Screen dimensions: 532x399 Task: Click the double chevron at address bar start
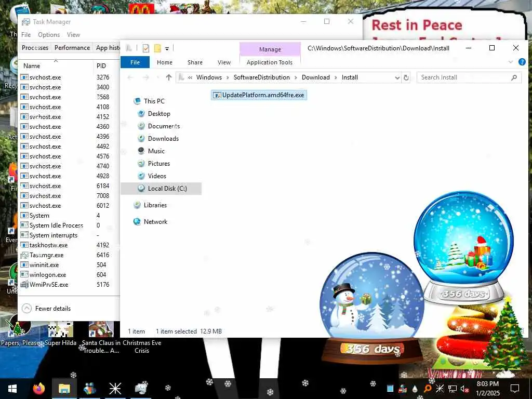pos(190,78)
